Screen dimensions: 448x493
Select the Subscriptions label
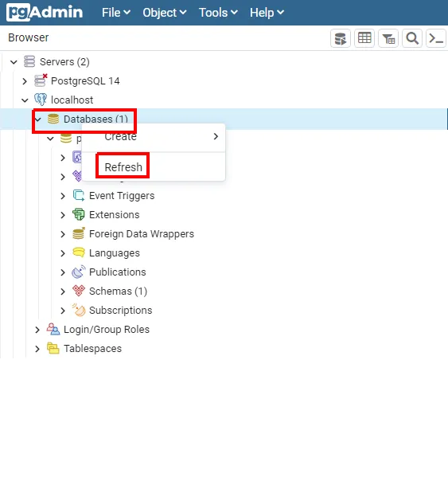pos(121,311)
